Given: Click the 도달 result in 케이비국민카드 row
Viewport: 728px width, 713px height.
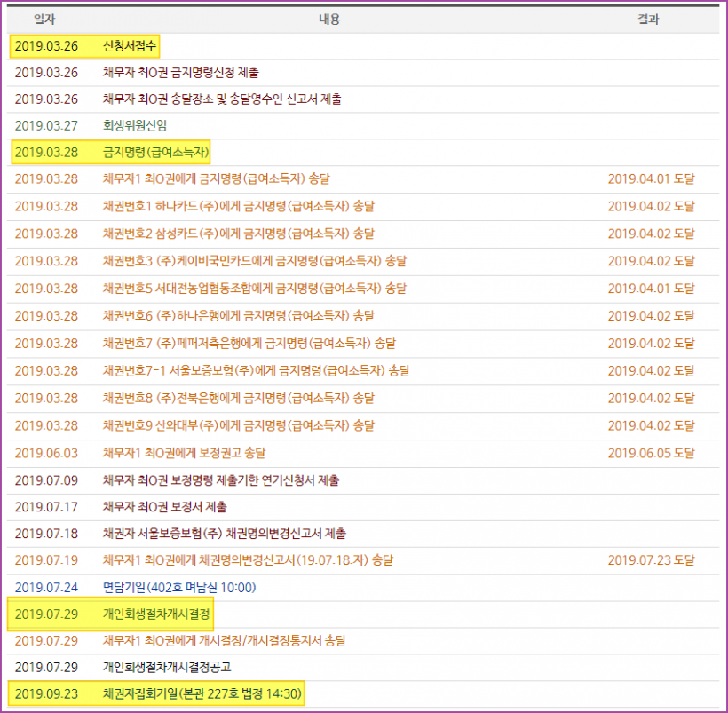Looking at the screenshot, I should 651,261.
